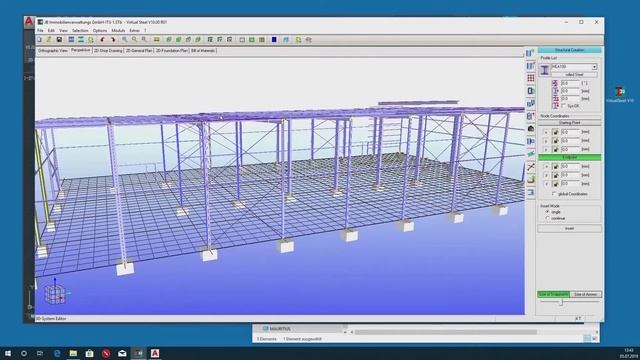Open the Options menu

coord(100,31)
